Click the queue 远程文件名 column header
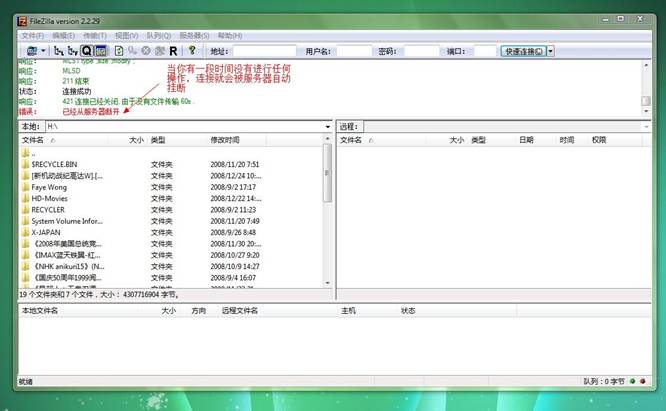The image size is (666, 411). pos(240,310)
